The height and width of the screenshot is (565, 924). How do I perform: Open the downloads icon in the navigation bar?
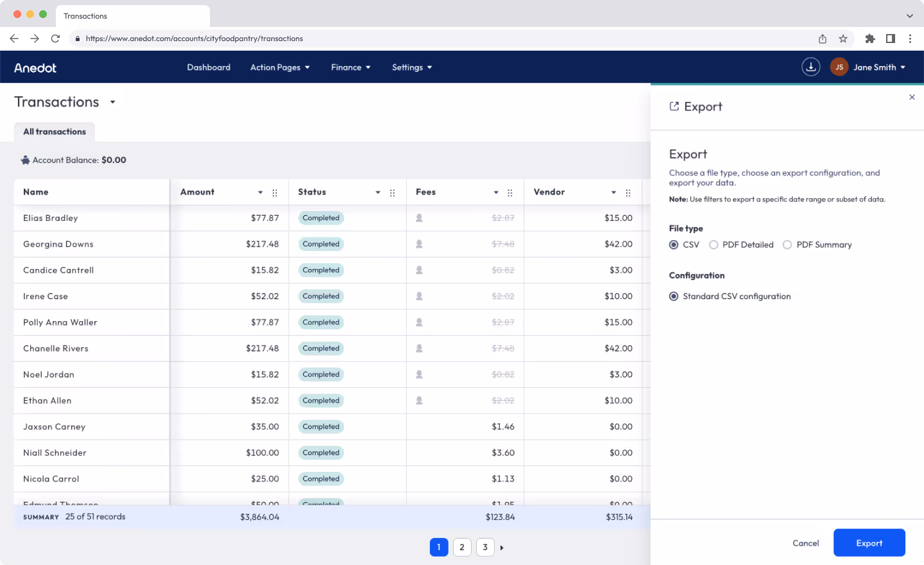(810, 67)
